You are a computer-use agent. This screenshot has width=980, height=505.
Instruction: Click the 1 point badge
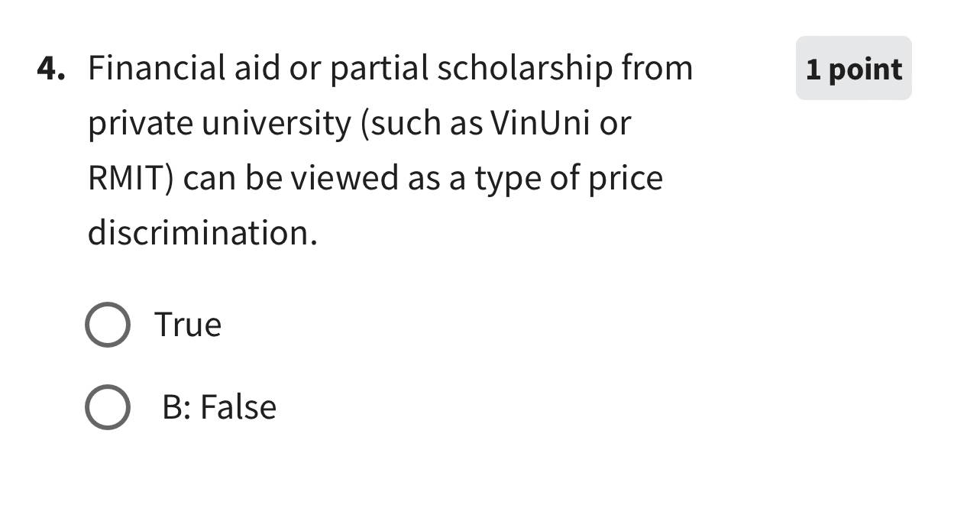853,69
